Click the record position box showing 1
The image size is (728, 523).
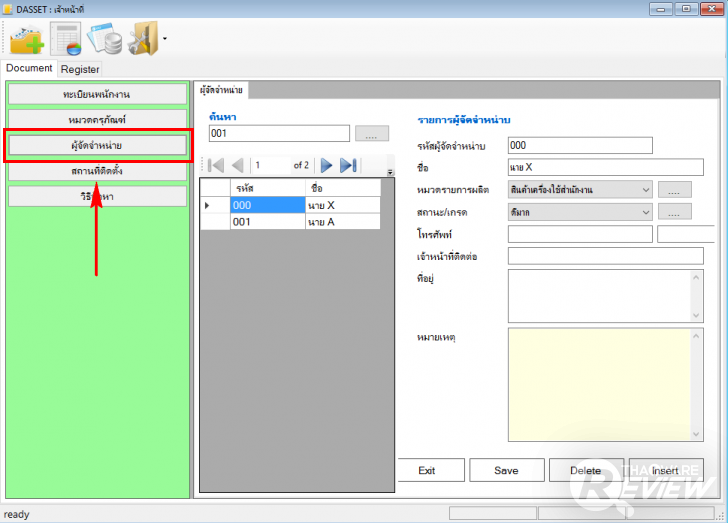270,165
